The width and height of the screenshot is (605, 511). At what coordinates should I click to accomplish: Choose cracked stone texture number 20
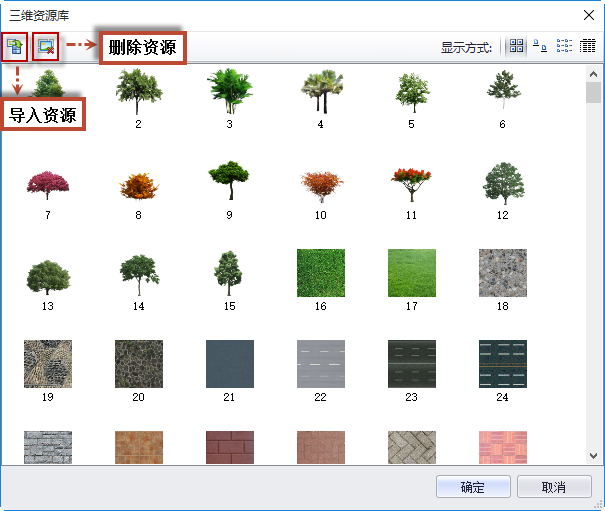pyautogui.click(x=138, y=364)
